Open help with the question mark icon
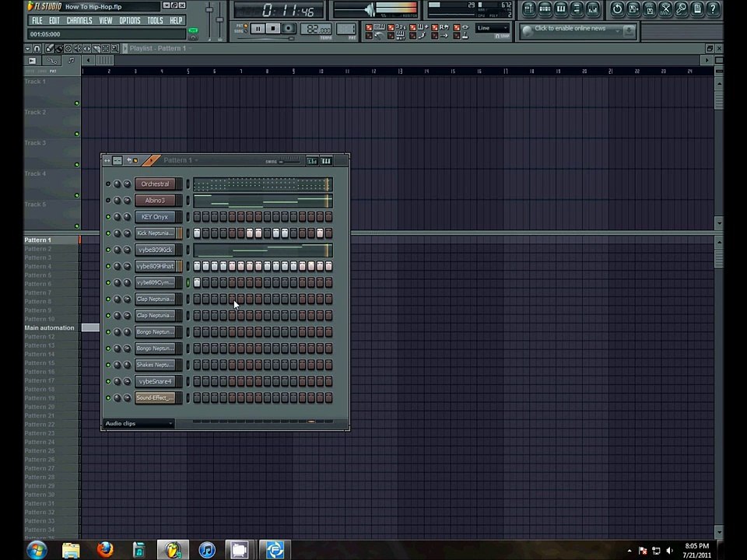Screen dimensions: 747x560 (x=714, y=9)
